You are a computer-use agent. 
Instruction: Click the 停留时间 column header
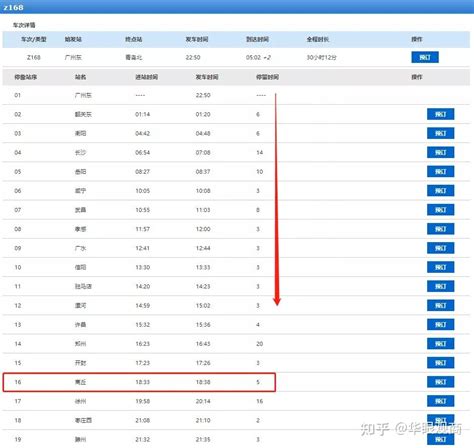[x=267, y=77]
